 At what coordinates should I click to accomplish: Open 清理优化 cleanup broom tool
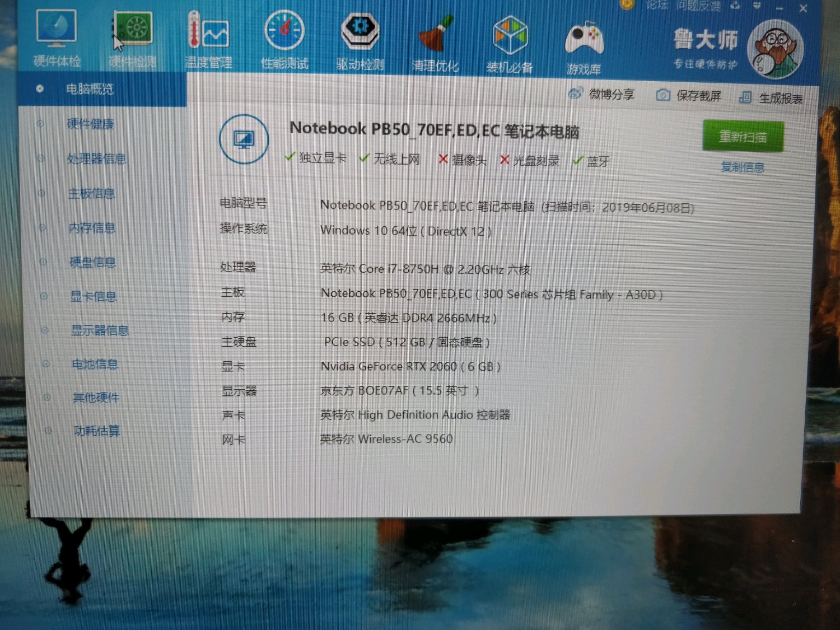pyautogui.click(x=435, y=43)
